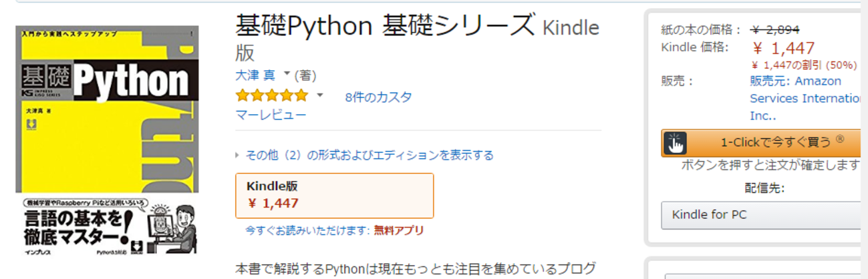Click the five-star rating icons
This screenshot has height=279, width=868.
272,96
